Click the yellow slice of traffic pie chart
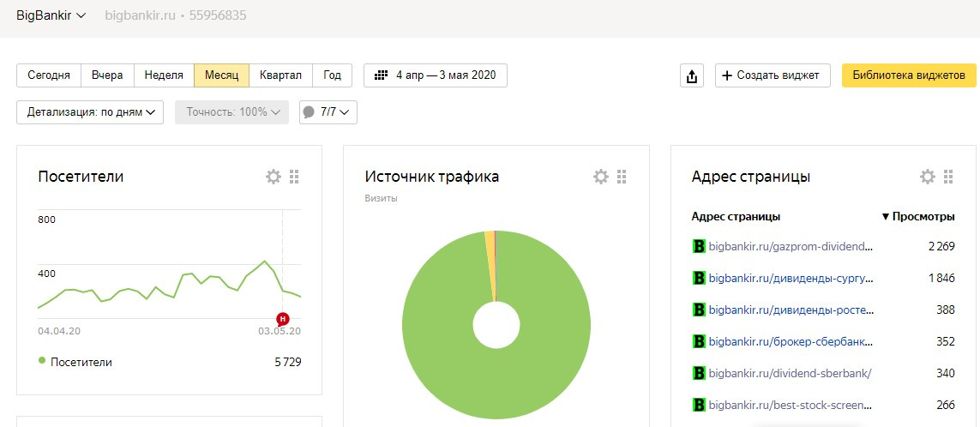This screenshot has height=427, width=980. tap(490, 266)
